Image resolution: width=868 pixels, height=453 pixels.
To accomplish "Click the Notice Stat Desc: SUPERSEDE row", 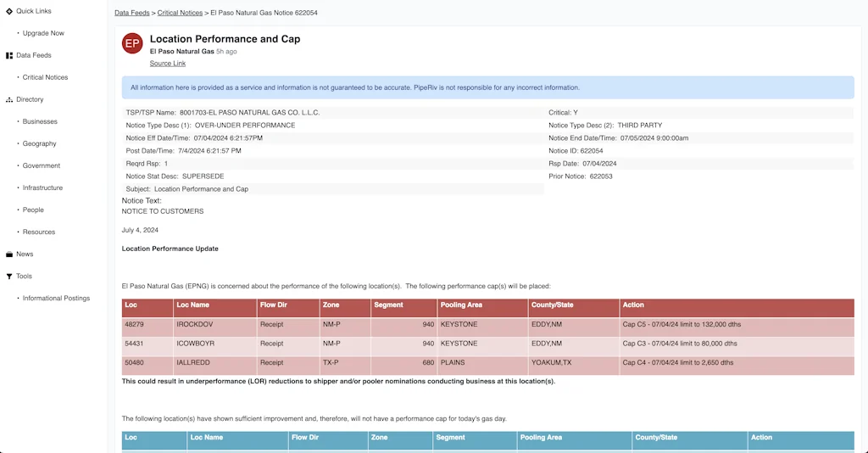I will click(333, 176).
